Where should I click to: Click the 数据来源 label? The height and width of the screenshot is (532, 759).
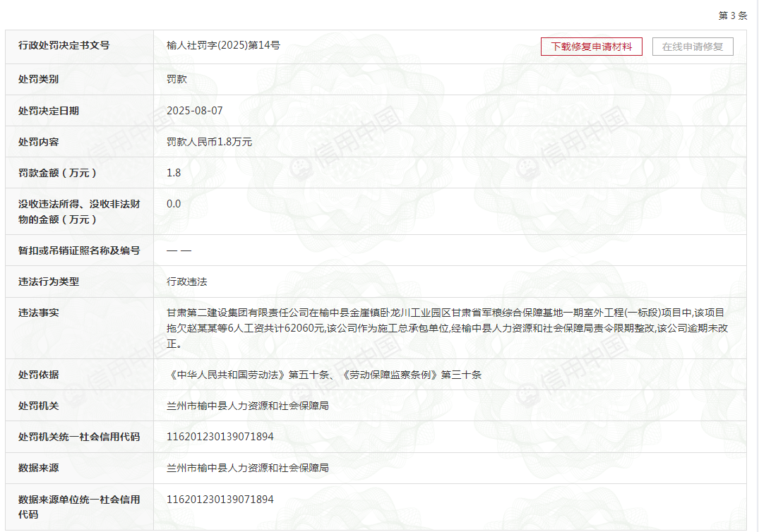click(38, 467)
